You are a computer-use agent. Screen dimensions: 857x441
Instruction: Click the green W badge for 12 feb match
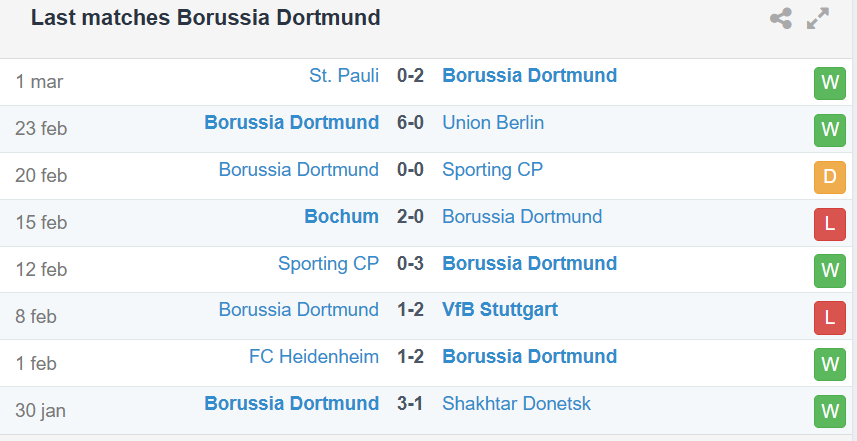[x=830, y=271]
